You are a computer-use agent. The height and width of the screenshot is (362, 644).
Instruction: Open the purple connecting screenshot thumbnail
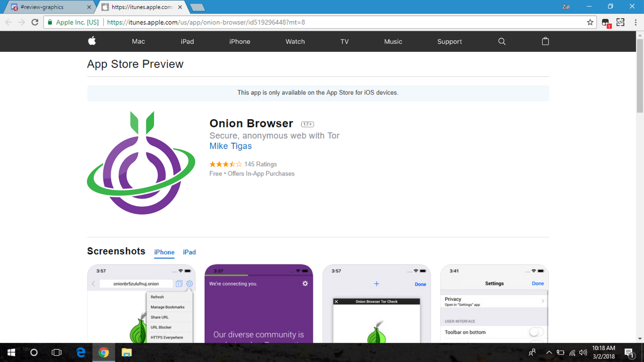point(259,304)
